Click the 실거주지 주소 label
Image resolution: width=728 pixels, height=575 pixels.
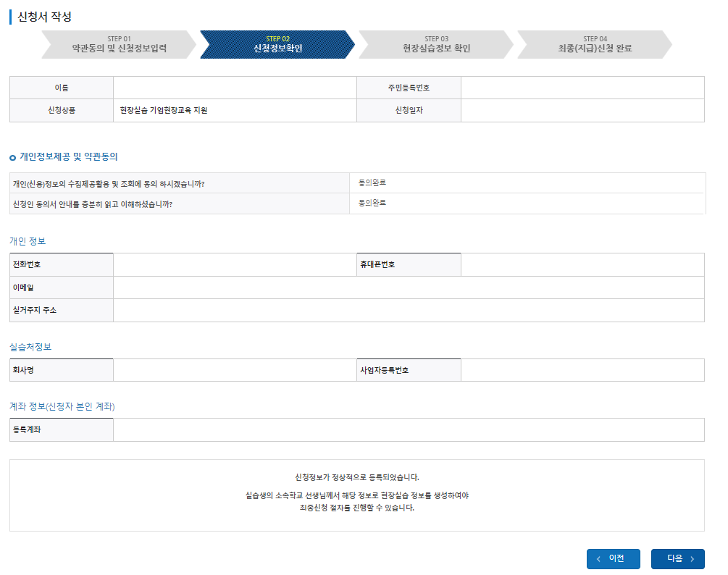[34, 310]
